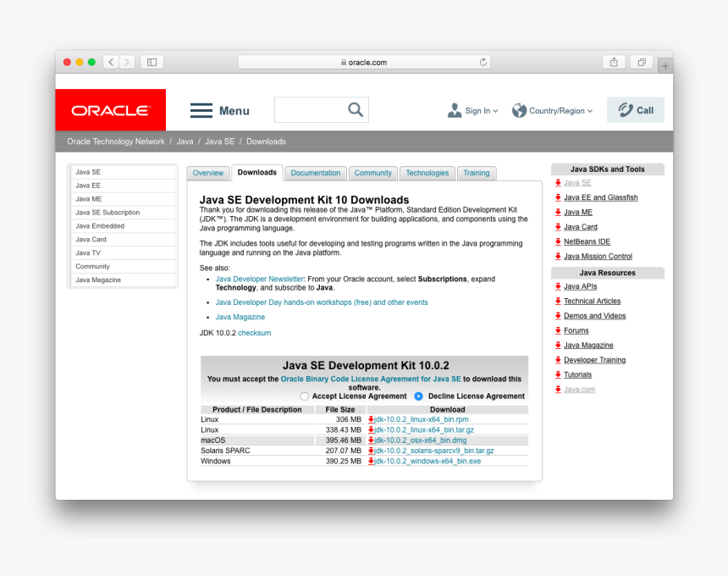The width and height of the screenshot is (728, 576).
Task: Click the Share icon in Safari toolbar
Action: click(x=614, y=62)
